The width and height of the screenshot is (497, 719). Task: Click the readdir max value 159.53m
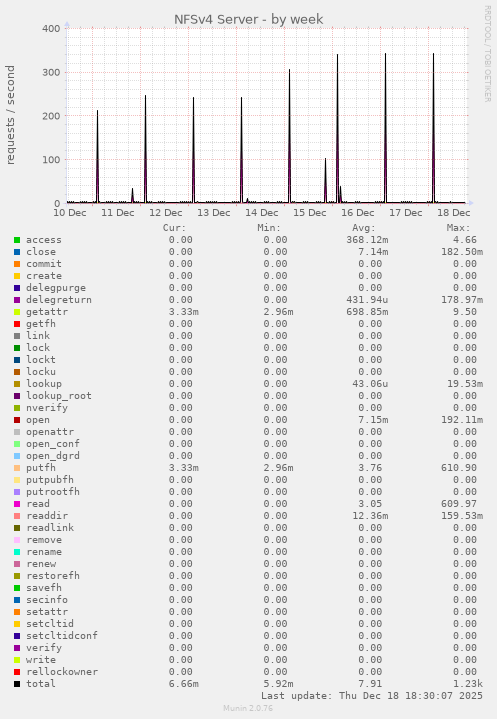click(462, 516)
